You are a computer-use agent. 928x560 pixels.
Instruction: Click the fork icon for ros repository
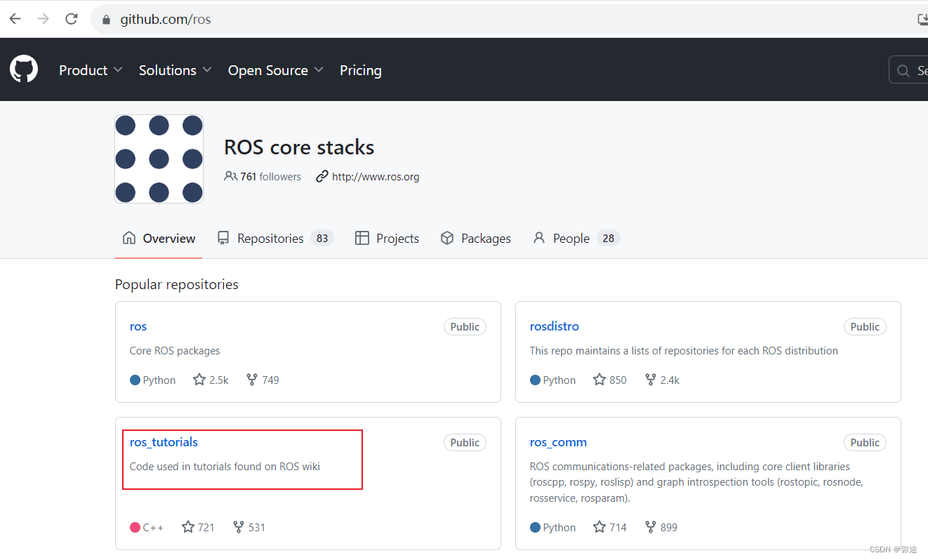(x=252, y=380)
